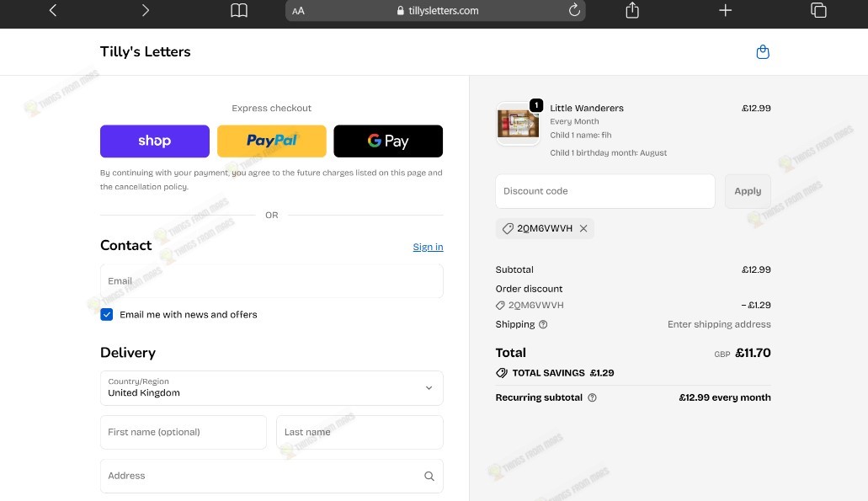868x501 pixels.
Task: Click the Enter shipping address text
Action: click(719, 324)
